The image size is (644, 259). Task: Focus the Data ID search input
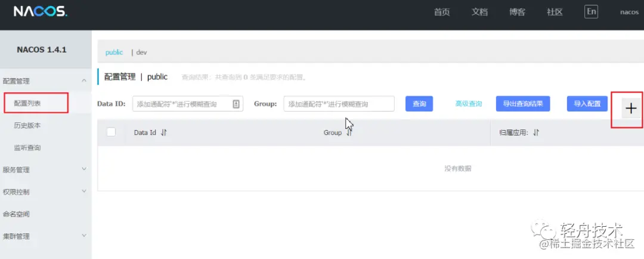coord(188,104)
